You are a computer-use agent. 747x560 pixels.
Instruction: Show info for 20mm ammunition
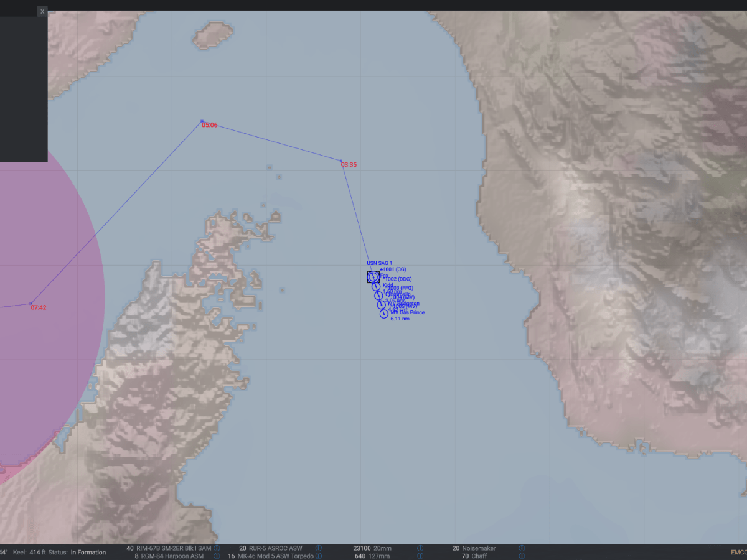[x=420, y=548]
